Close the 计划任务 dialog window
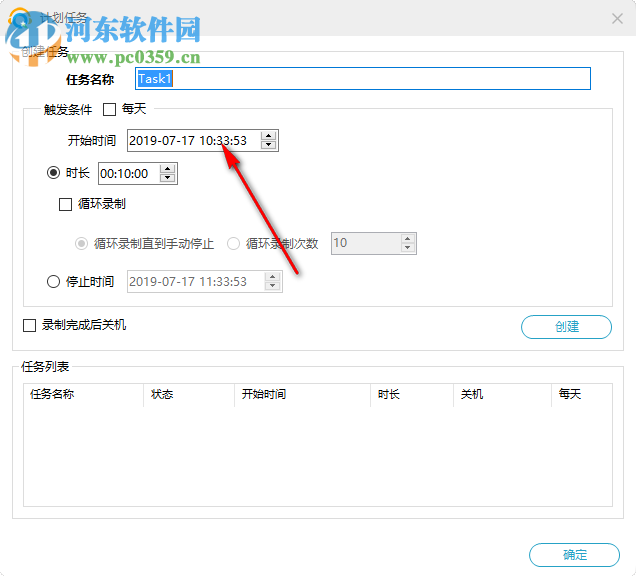 tap(617, 19)
